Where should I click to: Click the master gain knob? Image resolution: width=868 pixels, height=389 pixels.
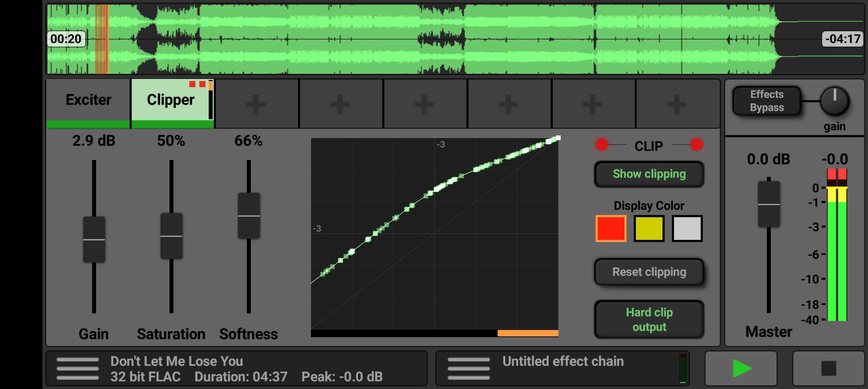click(x=835, y=101)
